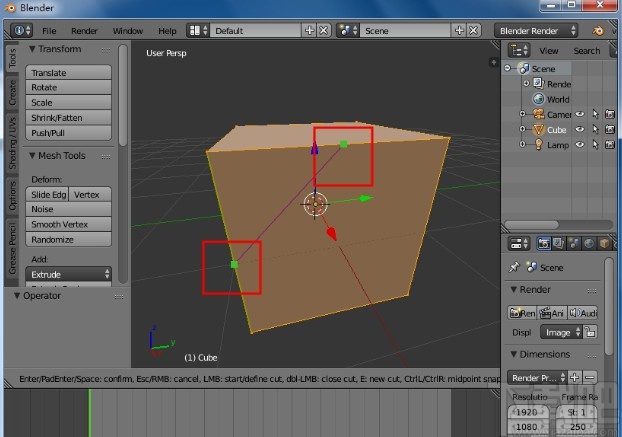Toggle the display lock interface button
Screen dimensions: 622x437
(591, 332)
